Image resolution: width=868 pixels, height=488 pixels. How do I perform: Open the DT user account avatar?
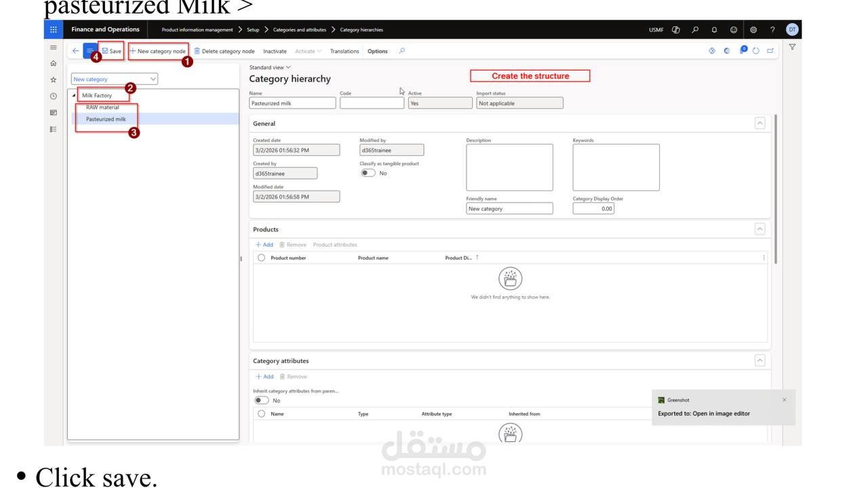click(x=792, y=29)
